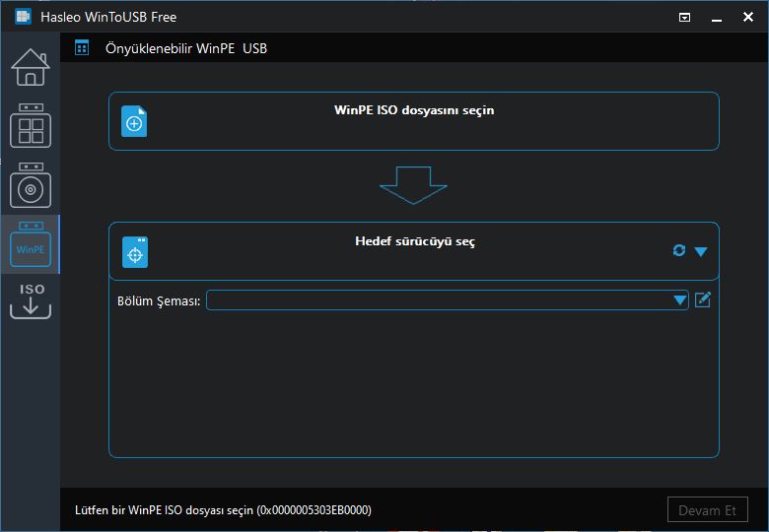Close the Hasleo WinToUSB window
Screen dimensions: 769x532
coord(748,17)
